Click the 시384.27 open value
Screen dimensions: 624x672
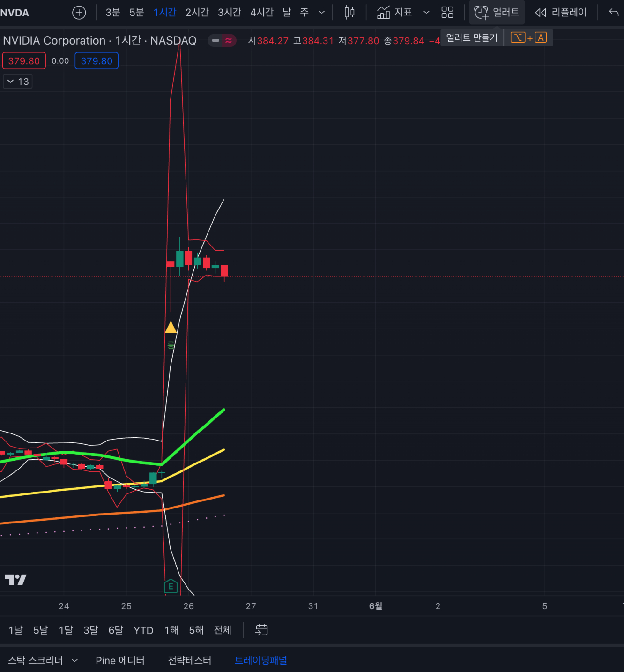[268, 41]
